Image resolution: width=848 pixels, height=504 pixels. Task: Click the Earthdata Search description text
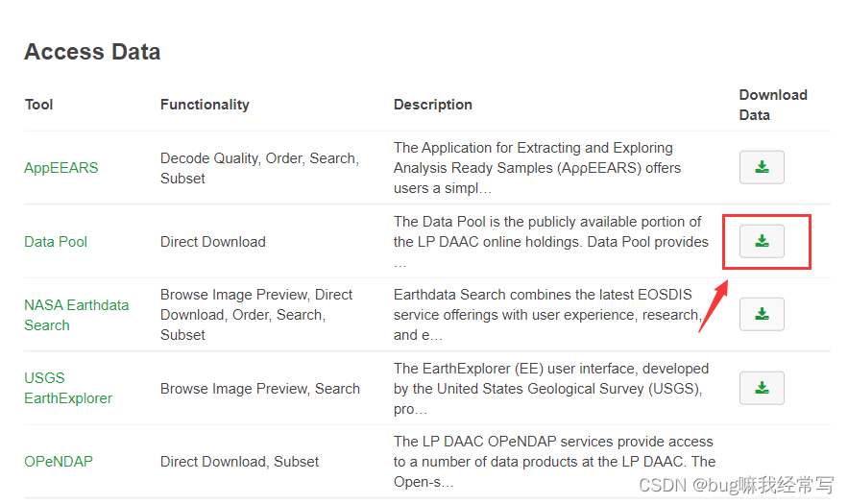tap(547, 315)
